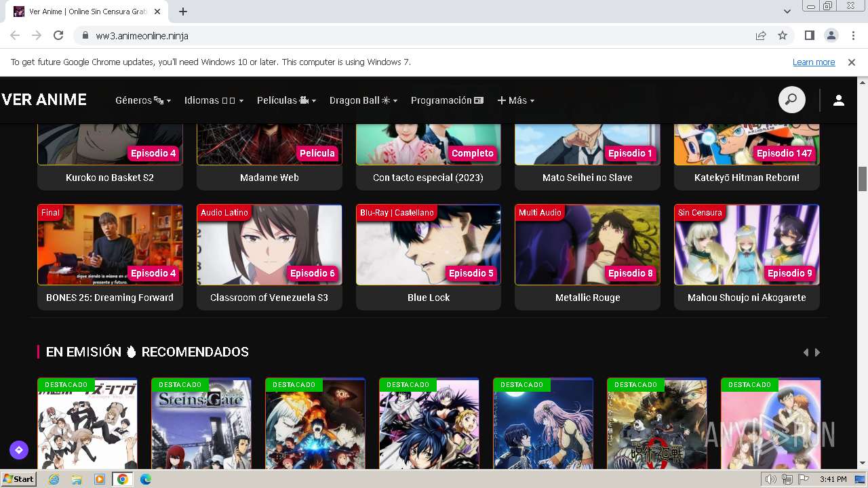Click the VER ANIME site logo
Image resolution: width=868 pixels, height=488 pixels.
(x=44, y=100)
